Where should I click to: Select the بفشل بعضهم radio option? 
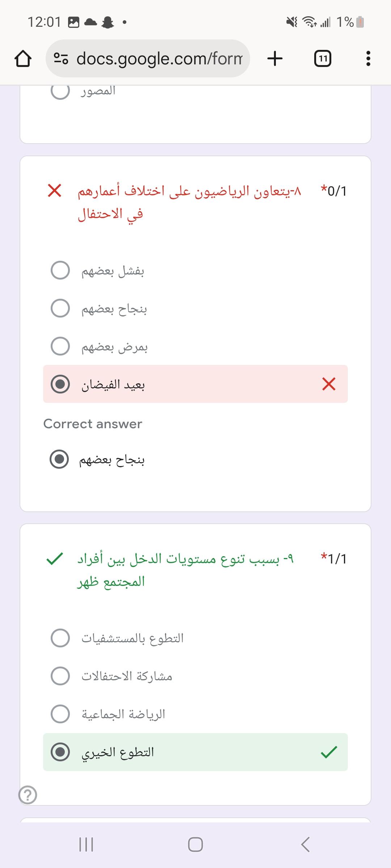point(60,271)
